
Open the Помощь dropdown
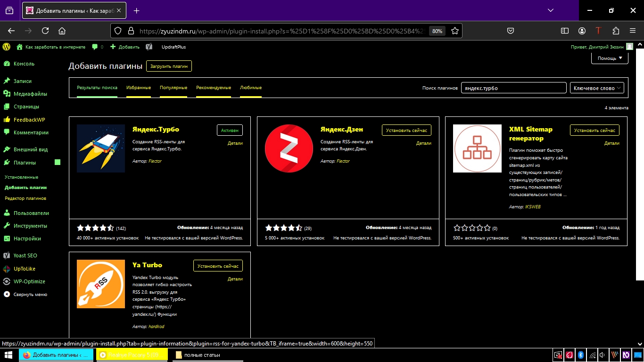pyautogui.click(x=610, y=58)
